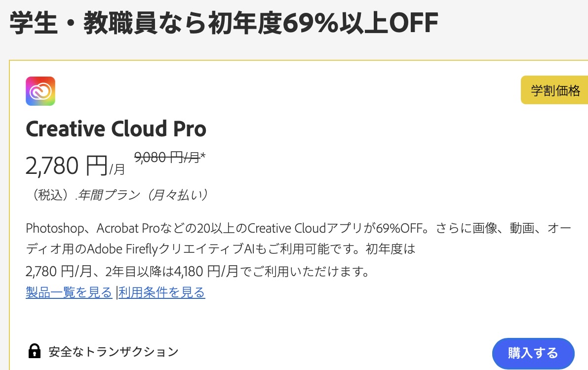Screen dimensions: 588x370
Task: Click the Creative Cloud Pro title
Action: pos(116,129)
